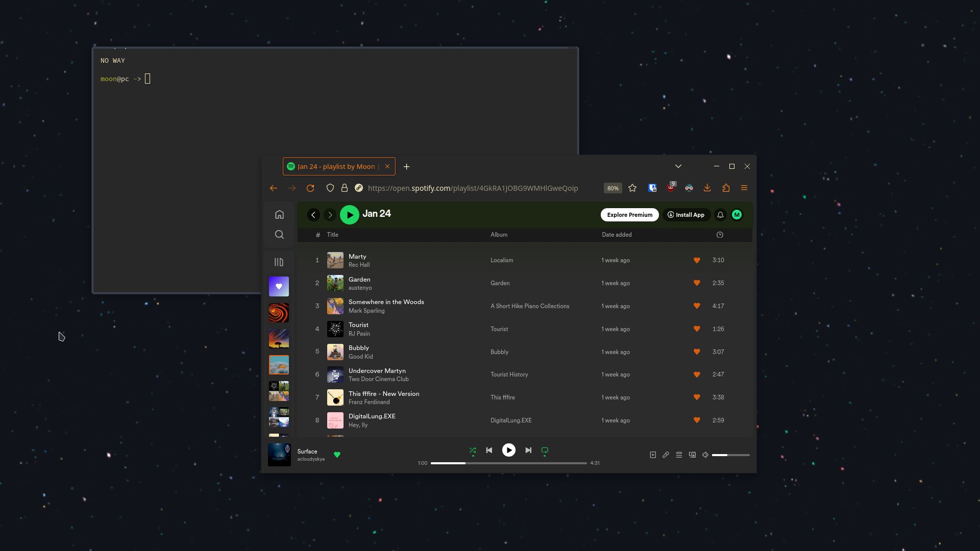The image size is (980, 551).
Task: Open Now Playing view icon
Action: click(x=653, y=455)
